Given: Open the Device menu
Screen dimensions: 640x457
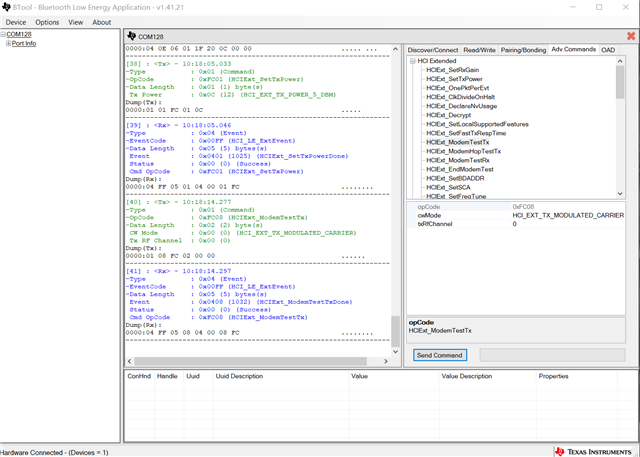Looking at the screenshot, I should coord(15,21).
